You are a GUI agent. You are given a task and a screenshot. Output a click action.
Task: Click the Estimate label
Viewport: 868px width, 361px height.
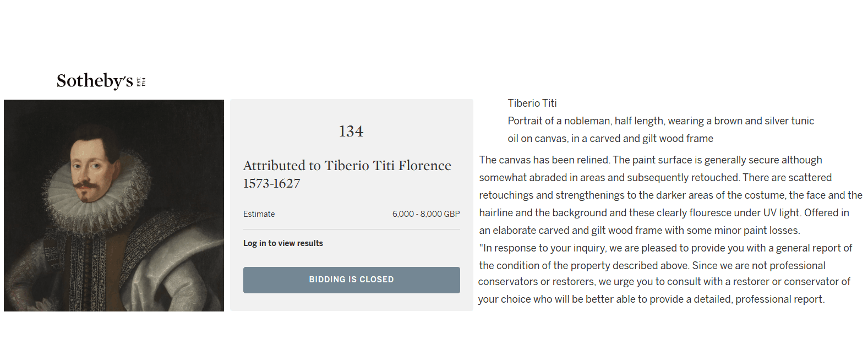pos(259,214)
